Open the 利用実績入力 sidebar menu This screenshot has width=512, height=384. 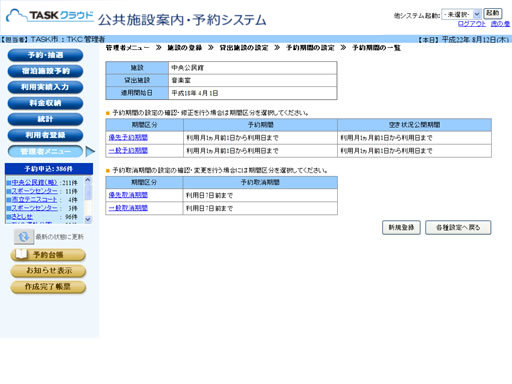point(45,87)
